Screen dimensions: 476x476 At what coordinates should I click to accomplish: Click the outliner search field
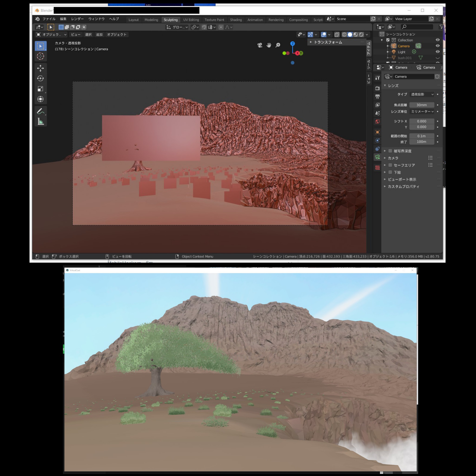point(417,26)
